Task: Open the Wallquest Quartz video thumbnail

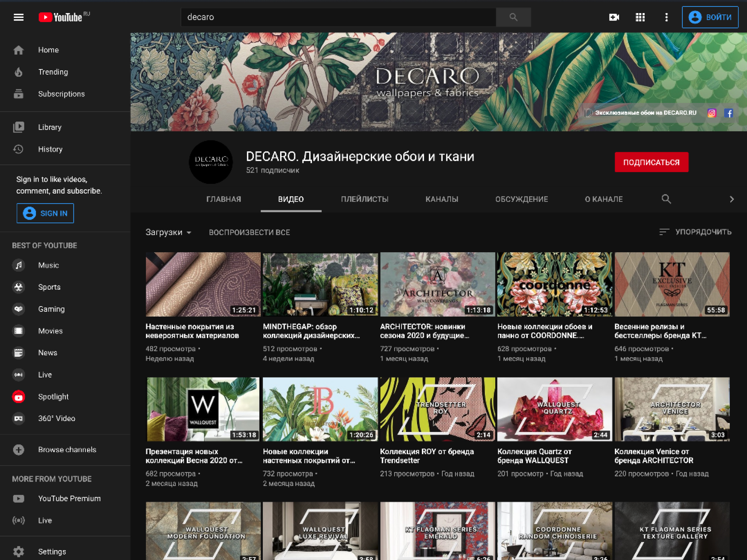Action: coord(555,409)
